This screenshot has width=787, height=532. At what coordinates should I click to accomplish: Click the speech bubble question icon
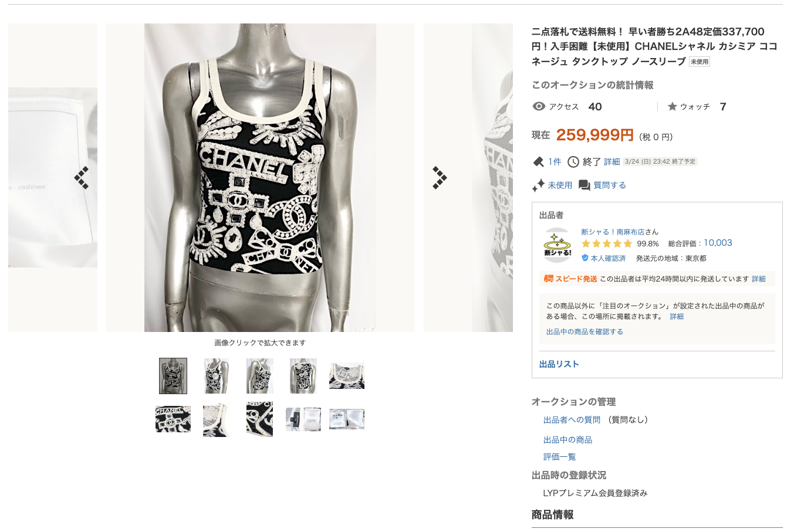click(x=585, y=185)
